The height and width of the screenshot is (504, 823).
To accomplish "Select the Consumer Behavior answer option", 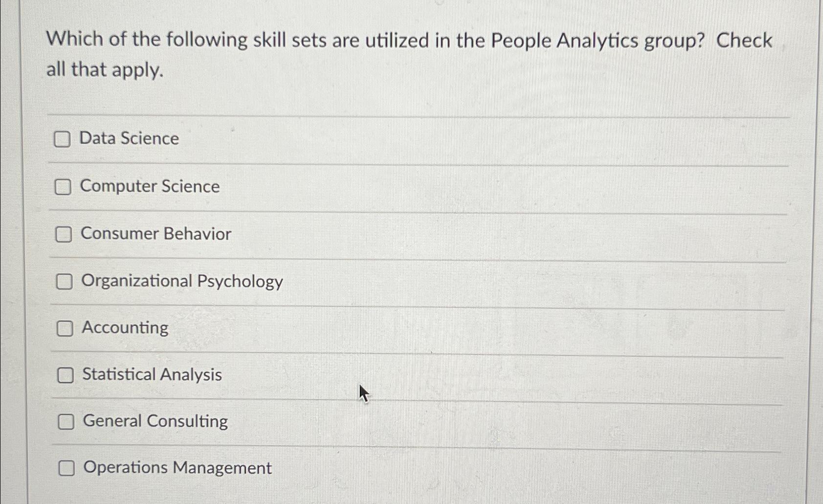I will point(156,234).
